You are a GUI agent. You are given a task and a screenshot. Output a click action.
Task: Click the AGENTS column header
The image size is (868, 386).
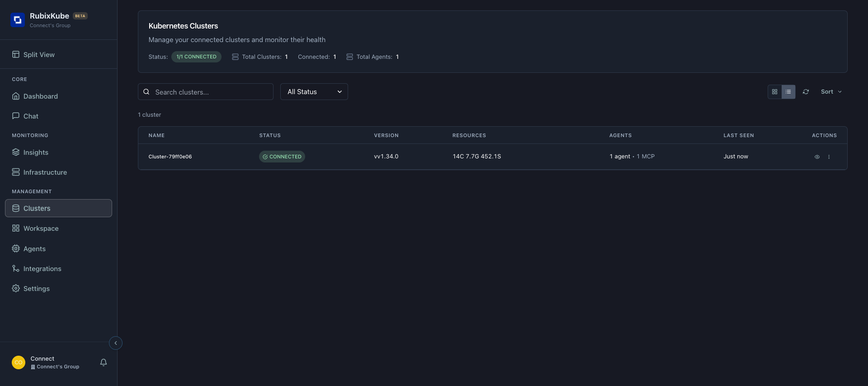click(x=620, y=135)
